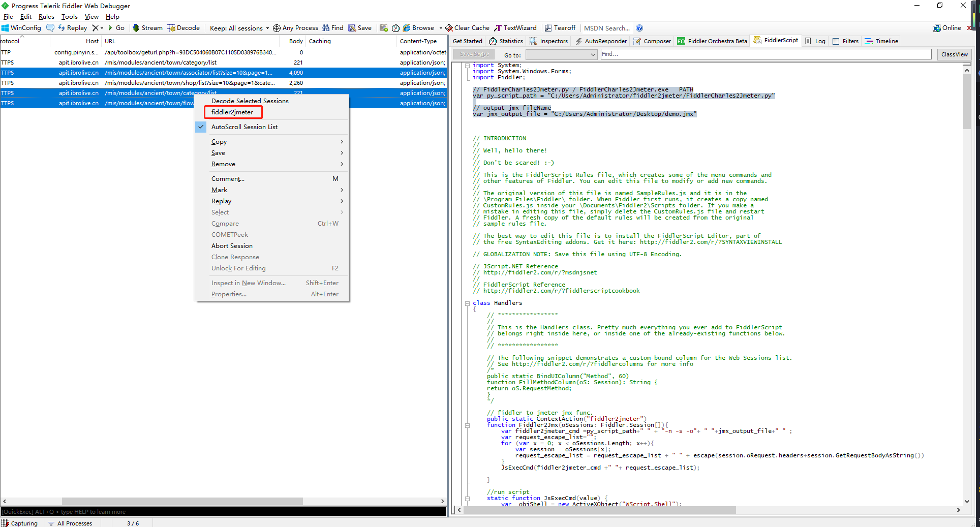This screenshot has width=980, height=527.
Task: Switch to the Composer tab
Action: click(652, 41)
